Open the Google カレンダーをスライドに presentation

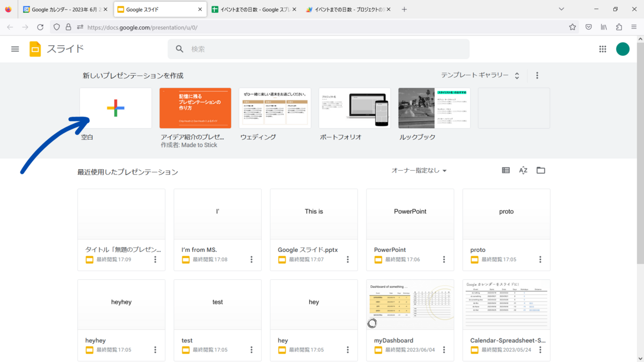(506, 305)
